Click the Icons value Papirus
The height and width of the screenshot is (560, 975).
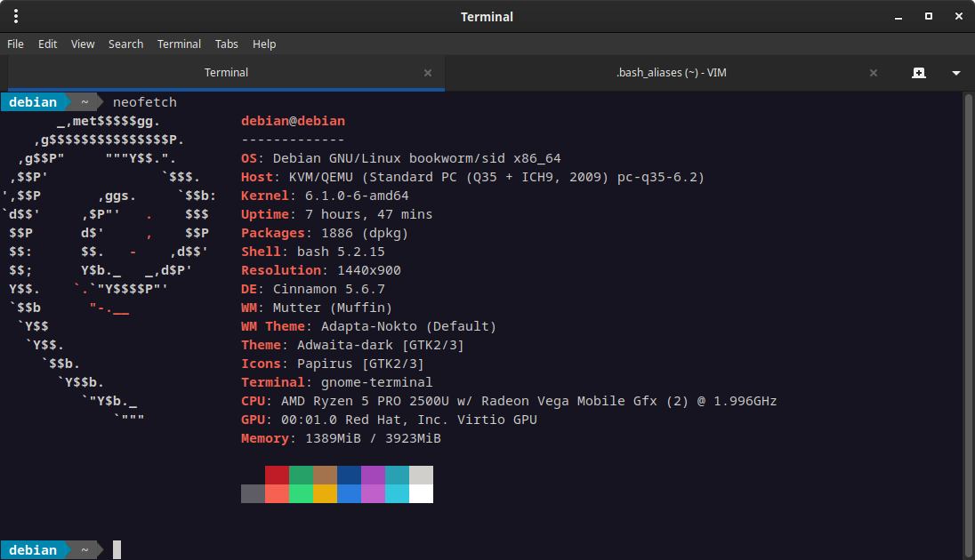(360, 364)
